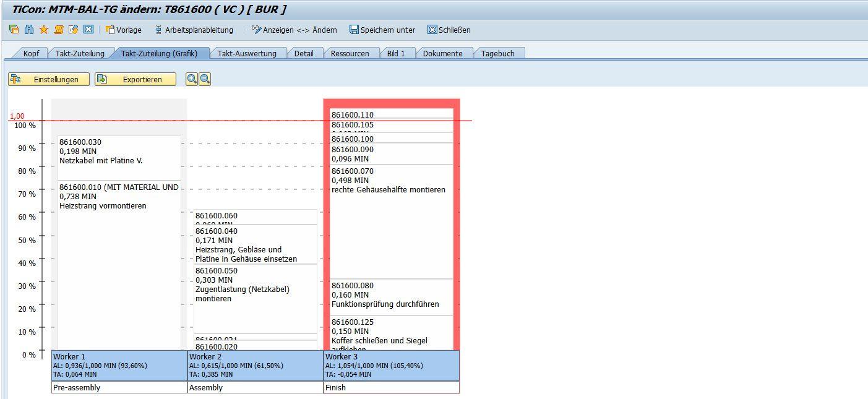Click the note with pencil icon
Image resolution: width=868 pixels, height=399 pixels.
[74, 30]
